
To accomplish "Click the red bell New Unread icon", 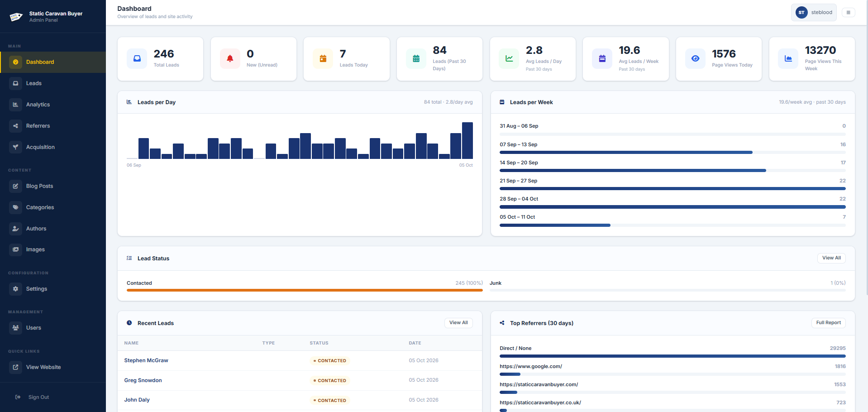I will 230,58.
